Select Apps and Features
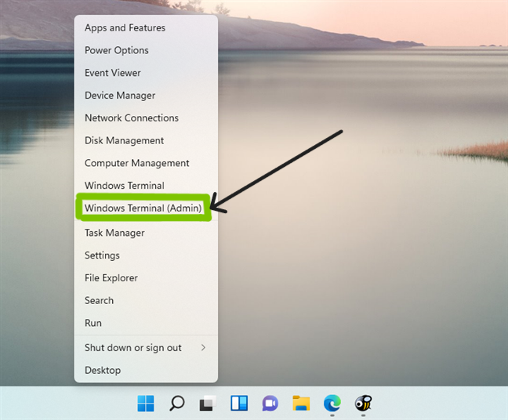Viewport: 508px width, 420px height. pyautogui.click(x=146, y=28)
